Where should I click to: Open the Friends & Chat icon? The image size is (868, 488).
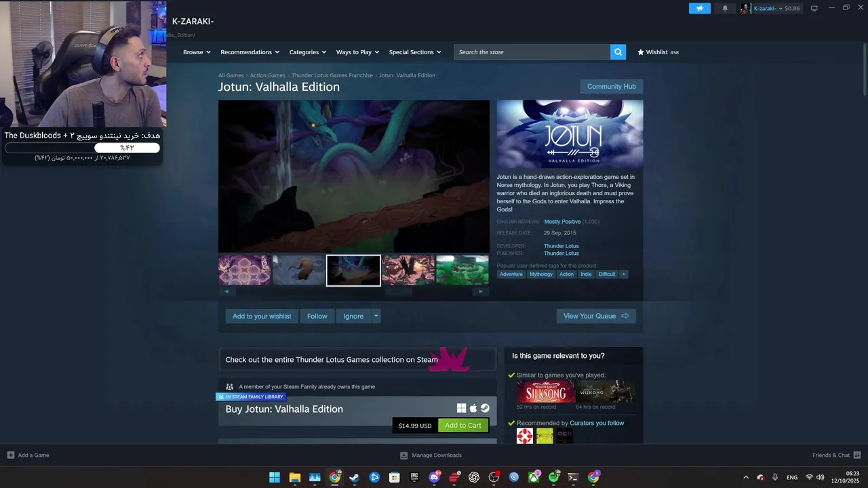pyautogui.click(x=857, y=455)
